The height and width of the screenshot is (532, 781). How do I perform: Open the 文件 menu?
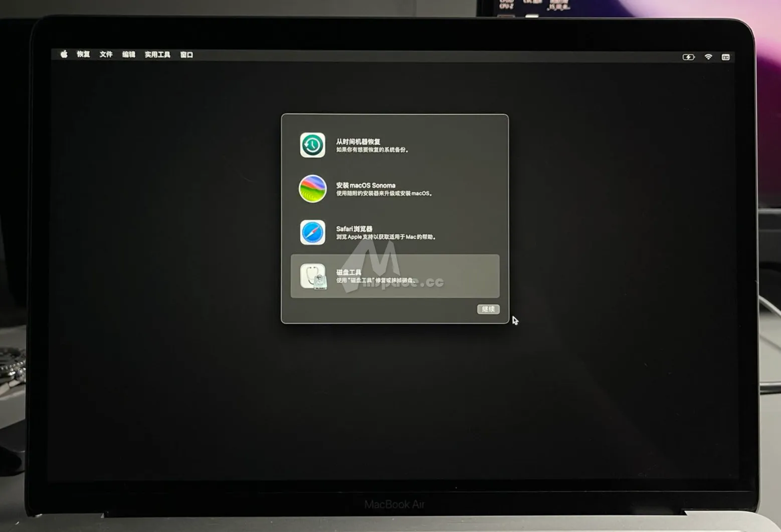tap(106, 54)
